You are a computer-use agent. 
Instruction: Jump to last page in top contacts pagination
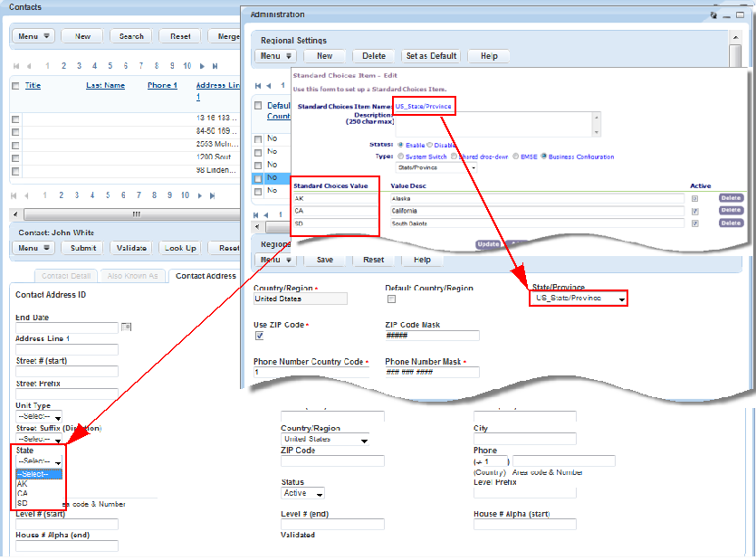click(x=215, y=66)
